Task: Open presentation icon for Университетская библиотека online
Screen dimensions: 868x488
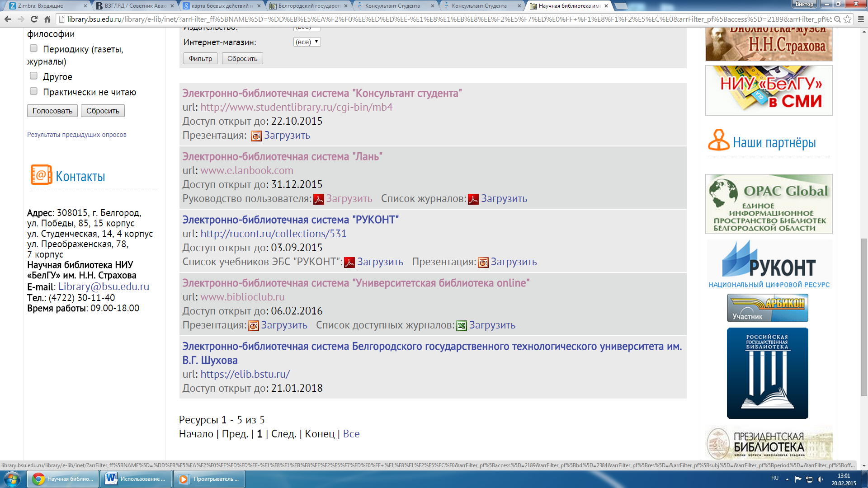Action: (254, 326)
